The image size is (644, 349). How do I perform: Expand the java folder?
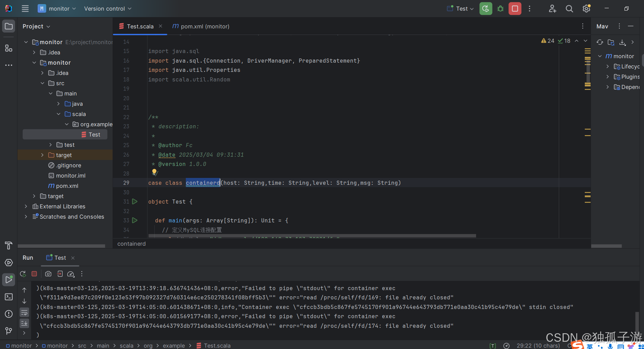pyautogui.click(x=59, y=104)
